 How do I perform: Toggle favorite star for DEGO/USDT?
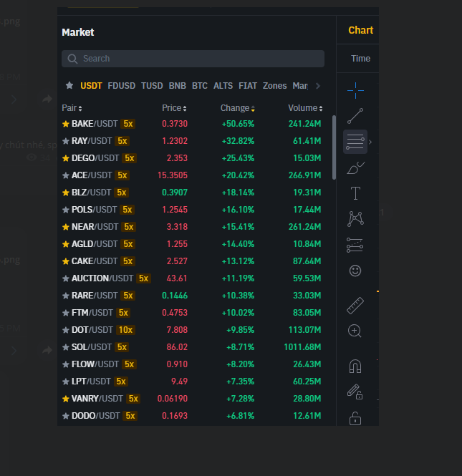(66, 158)
